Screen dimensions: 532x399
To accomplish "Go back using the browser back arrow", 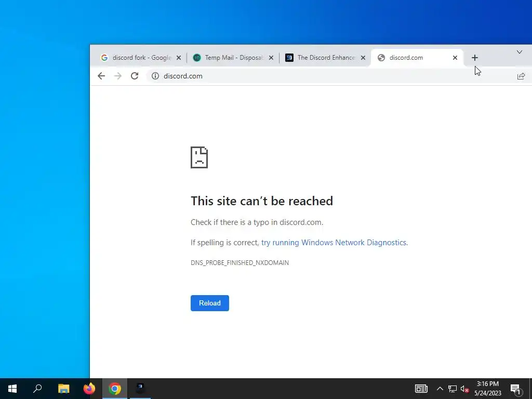I will [101, 76].
